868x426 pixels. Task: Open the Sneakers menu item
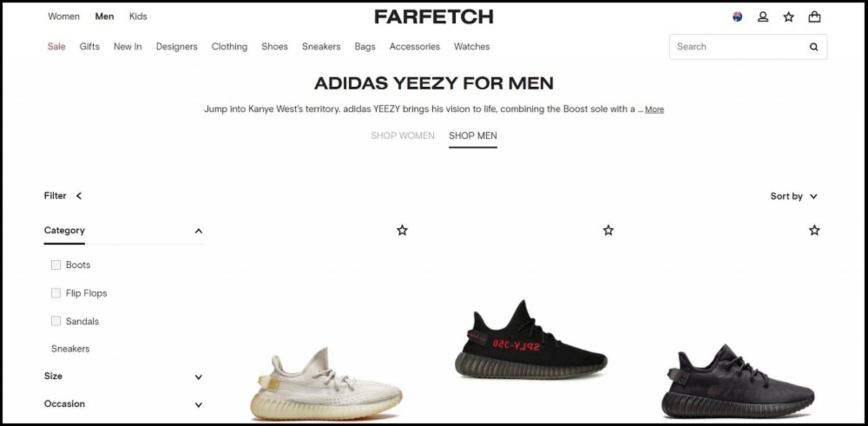[321, 47]
